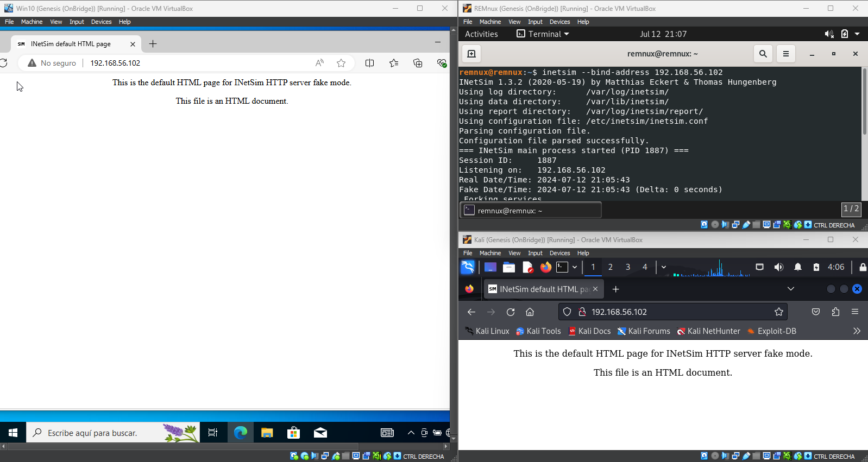
Task: Click the 'remnux@remnux: ~' window list button
Action: pyautogui.click(x=531, y=211)
